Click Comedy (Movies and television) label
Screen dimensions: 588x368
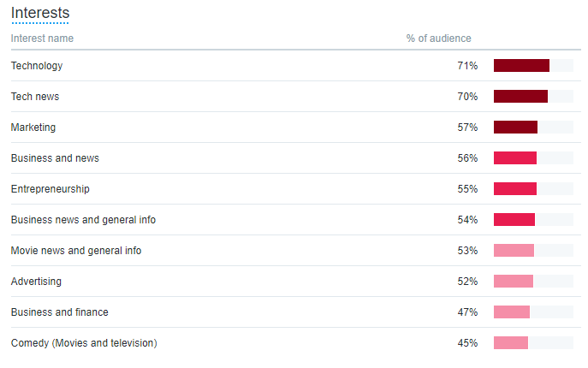(84, 343)
